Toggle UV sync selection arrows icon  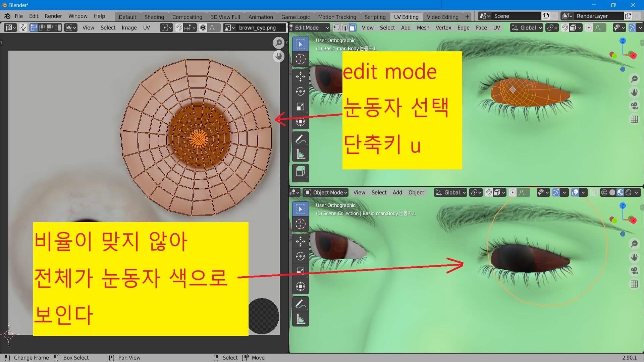pyautogui.click(x=23, y=27)
